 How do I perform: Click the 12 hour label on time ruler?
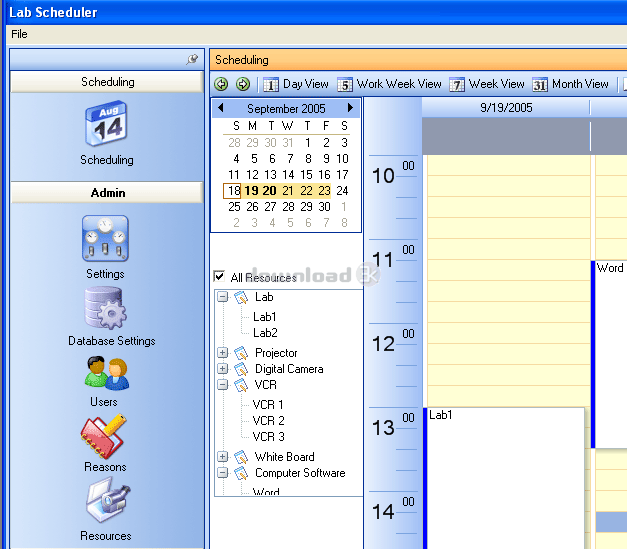pos(383,344)
